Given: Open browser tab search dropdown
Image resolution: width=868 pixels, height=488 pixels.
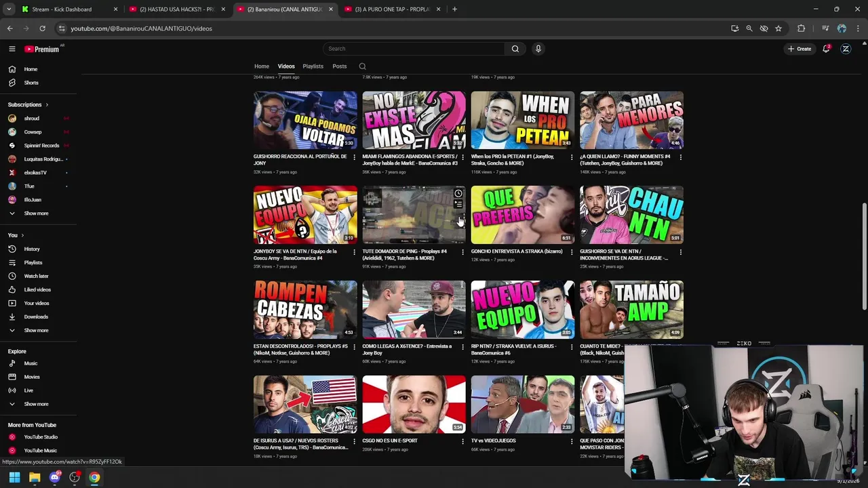Looking at the screenshot, I should [x=9, y=9].
